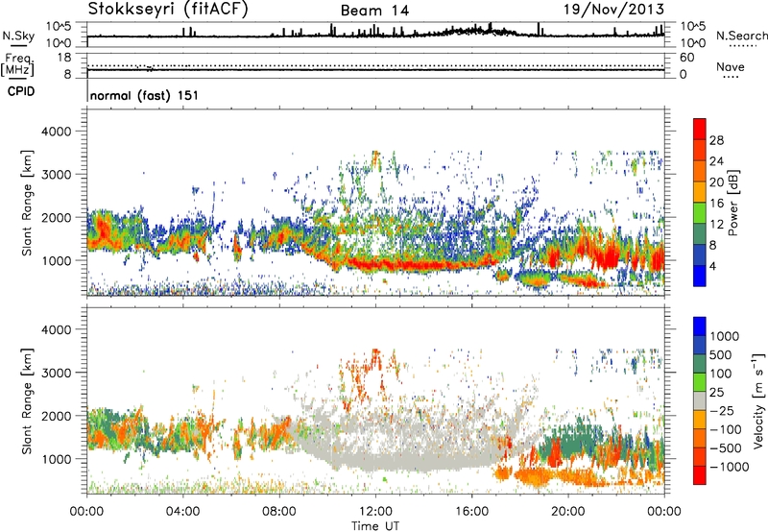Click the gray segment of velocity colorbar

(700, 401)
